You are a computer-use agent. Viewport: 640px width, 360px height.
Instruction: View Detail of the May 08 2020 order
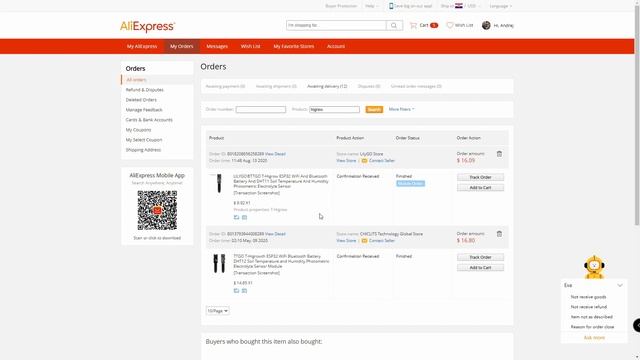point(275,234)
